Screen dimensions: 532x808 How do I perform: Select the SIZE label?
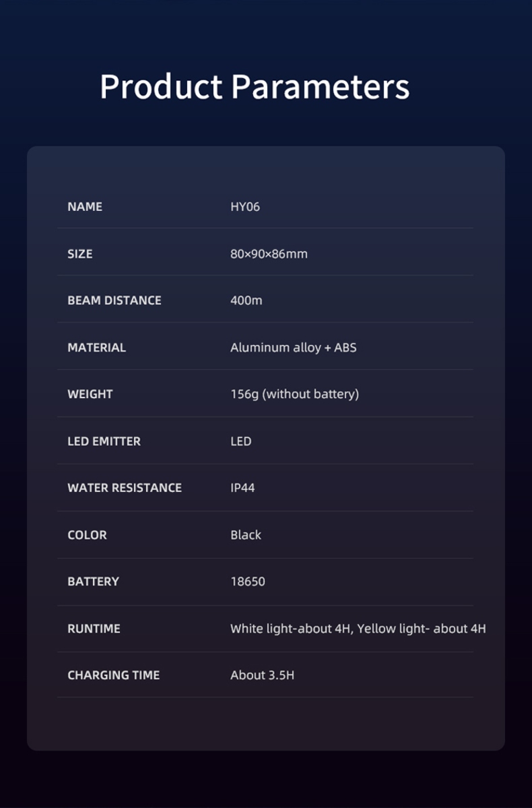pos(80,254)
